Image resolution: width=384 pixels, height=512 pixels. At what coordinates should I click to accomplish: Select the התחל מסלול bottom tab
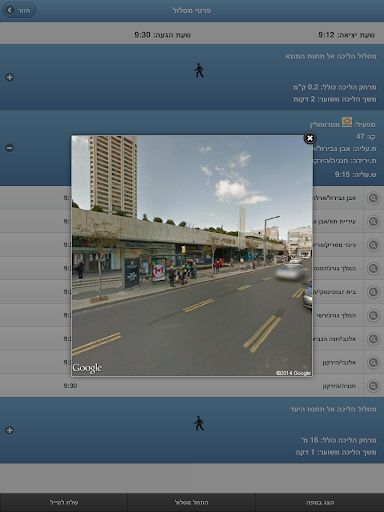192,502
